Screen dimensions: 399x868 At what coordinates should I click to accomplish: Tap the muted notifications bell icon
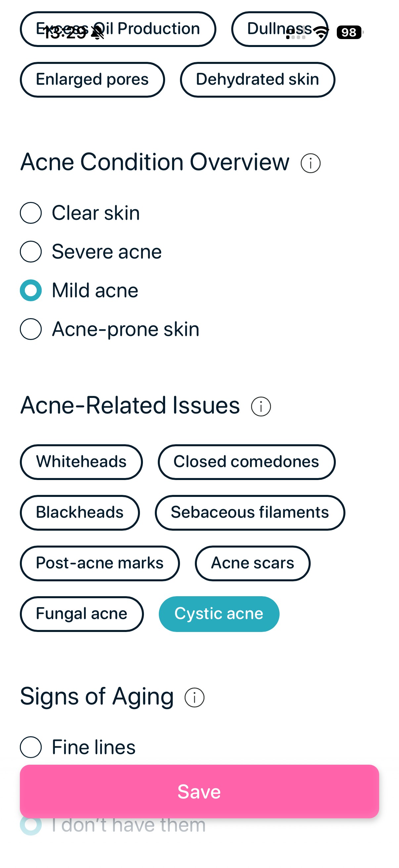coord(97,32)
